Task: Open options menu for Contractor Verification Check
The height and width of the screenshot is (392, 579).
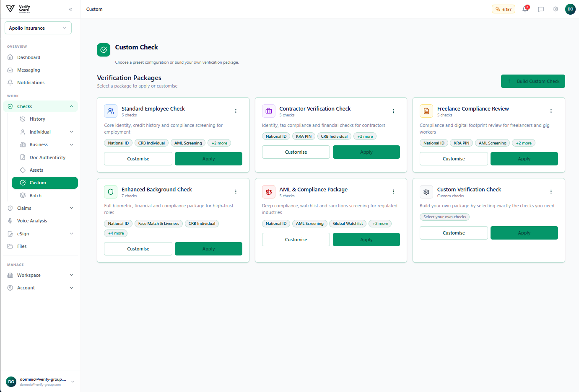Action: (393, 111)
